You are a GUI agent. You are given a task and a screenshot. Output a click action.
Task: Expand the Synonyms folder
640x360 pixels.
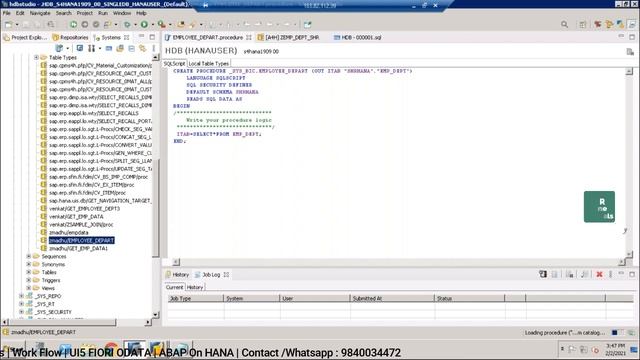(29, 264)
